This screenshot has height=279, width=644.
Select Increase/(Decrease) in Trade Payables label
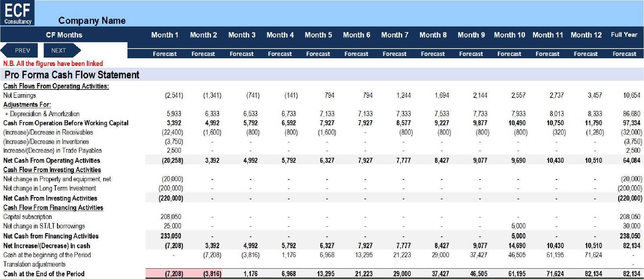click(52, 151)
